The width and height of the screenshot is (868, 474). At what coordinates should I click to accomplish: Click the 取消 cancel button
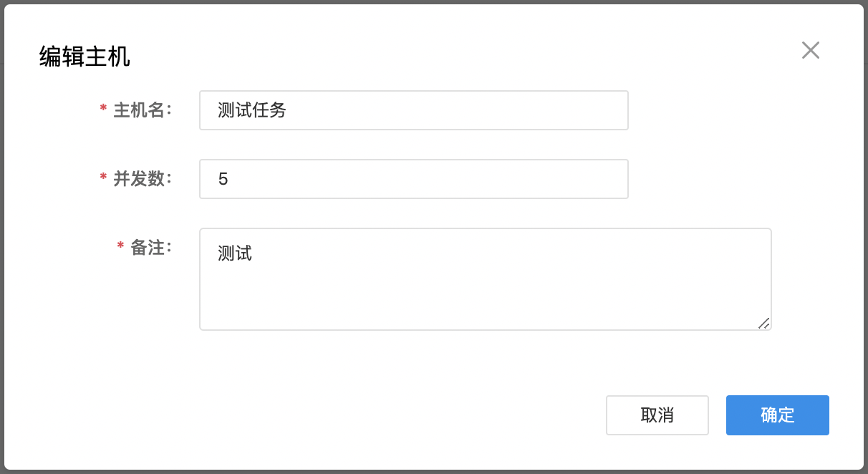[657, 415]
